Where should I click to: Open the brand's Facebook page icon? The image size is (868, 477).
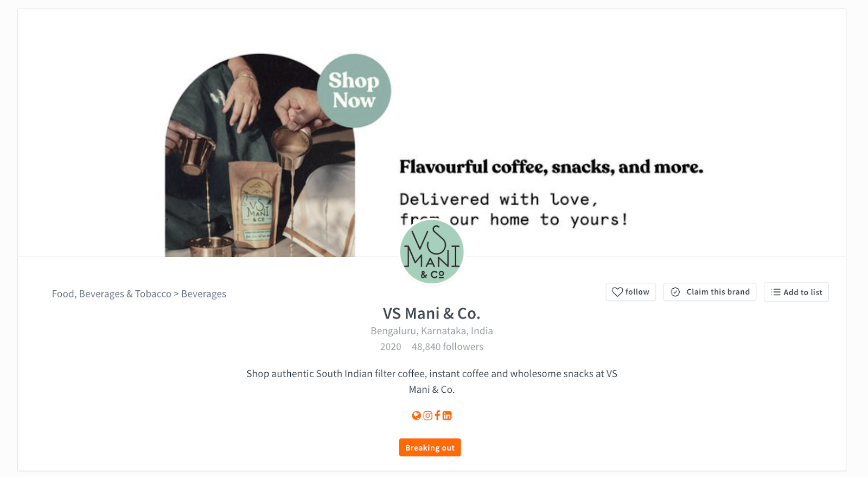(437, 416)
